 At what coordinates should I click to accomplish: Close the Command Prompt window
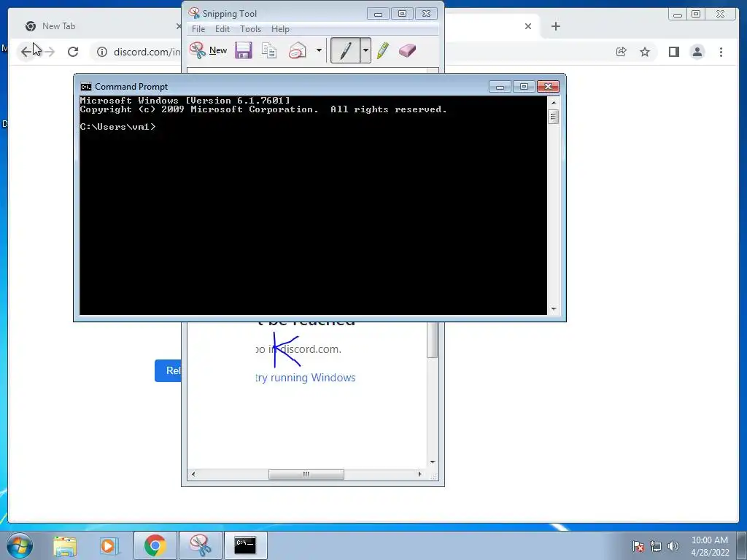548,87
